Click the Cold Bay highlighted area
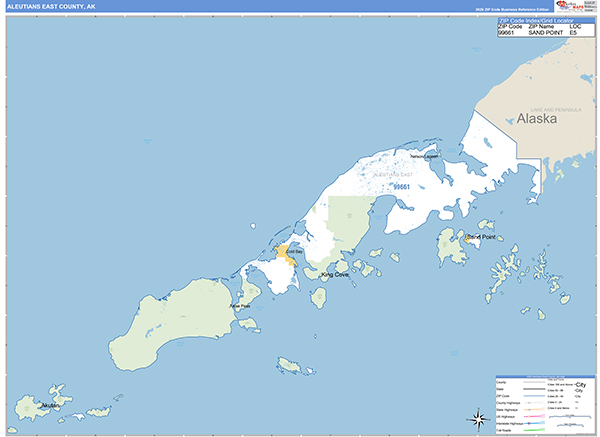Image resolution: width=600 pixels, height=437 pixels. tap(285, 252)
